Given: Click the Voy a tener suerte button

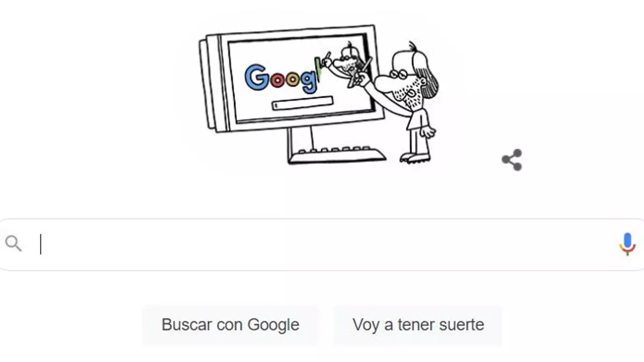Looking at the screenshot, I should [x=418, y=325].
